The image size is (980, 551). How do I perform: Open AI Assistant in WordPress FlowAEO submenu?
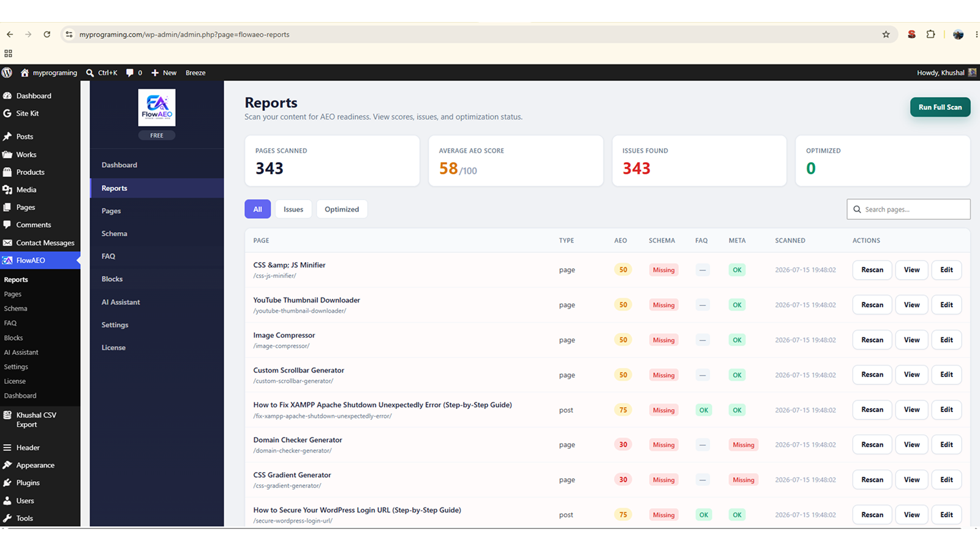pos(21,352)
